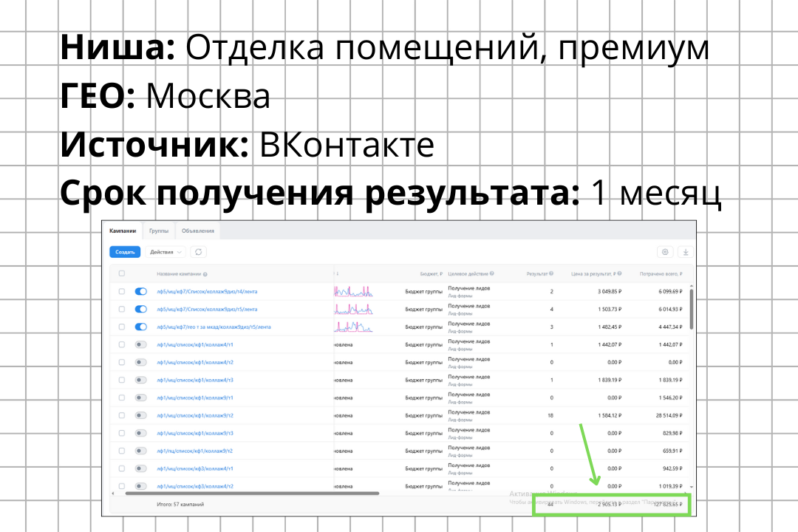Click the download export icon

(686, 252)
